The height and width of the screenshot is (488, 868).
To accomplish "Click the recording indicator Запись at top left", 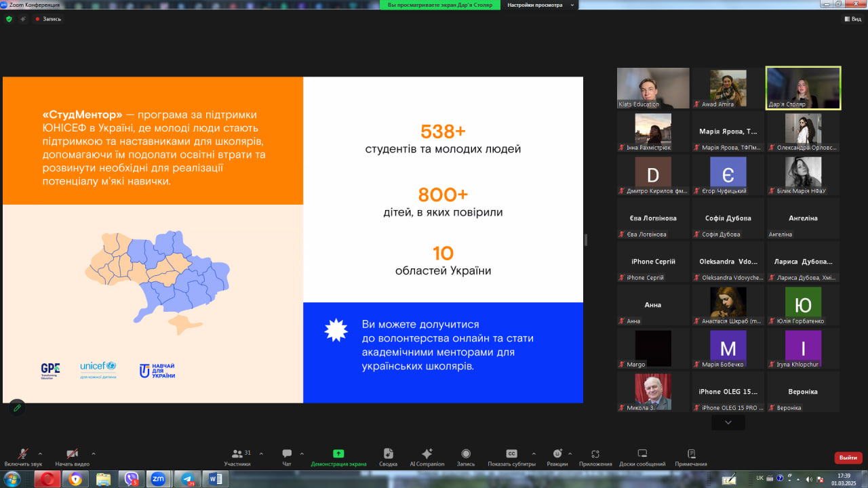I will click(x=48, y=19).
